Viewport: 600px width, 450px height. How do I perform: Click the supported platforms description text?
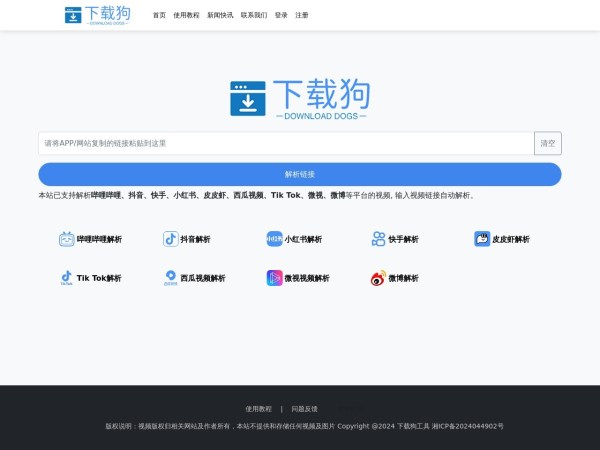(x=257, y=196)
